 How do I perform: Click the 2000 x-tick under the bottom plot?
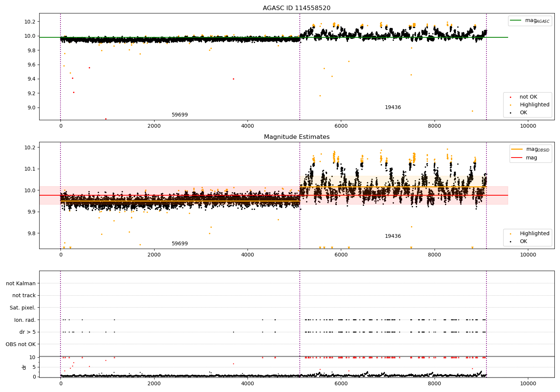154,384
